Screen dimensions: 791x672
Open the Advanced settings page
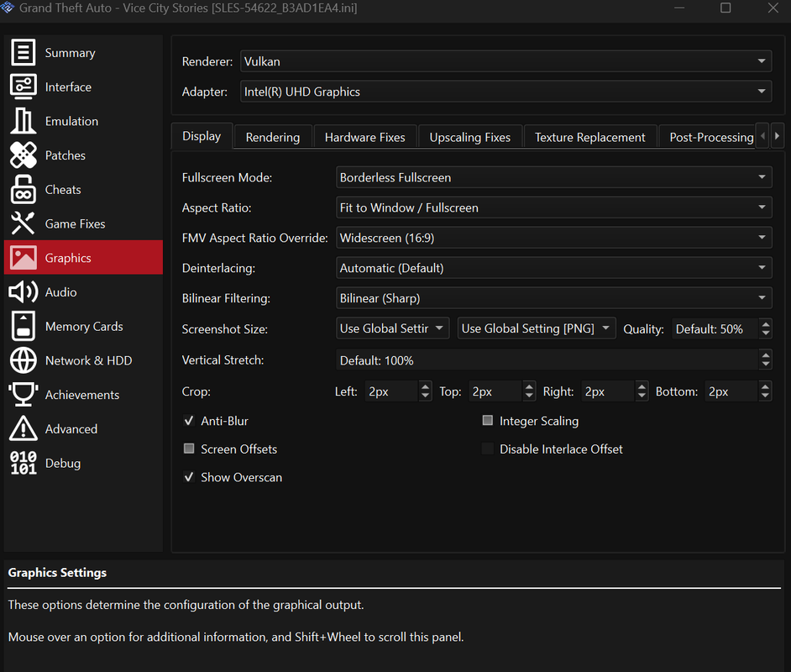[x=84, y=429]
